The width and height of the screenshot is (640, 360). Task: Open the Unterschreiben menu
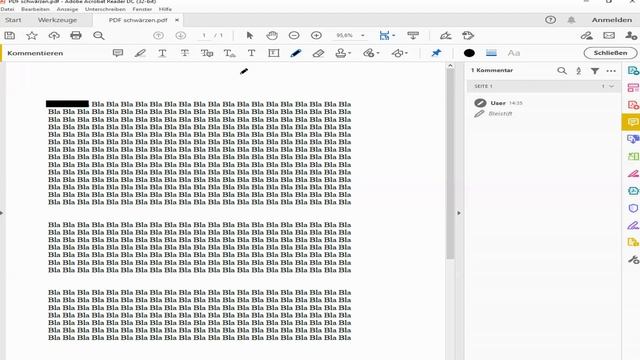click(105, 9)
